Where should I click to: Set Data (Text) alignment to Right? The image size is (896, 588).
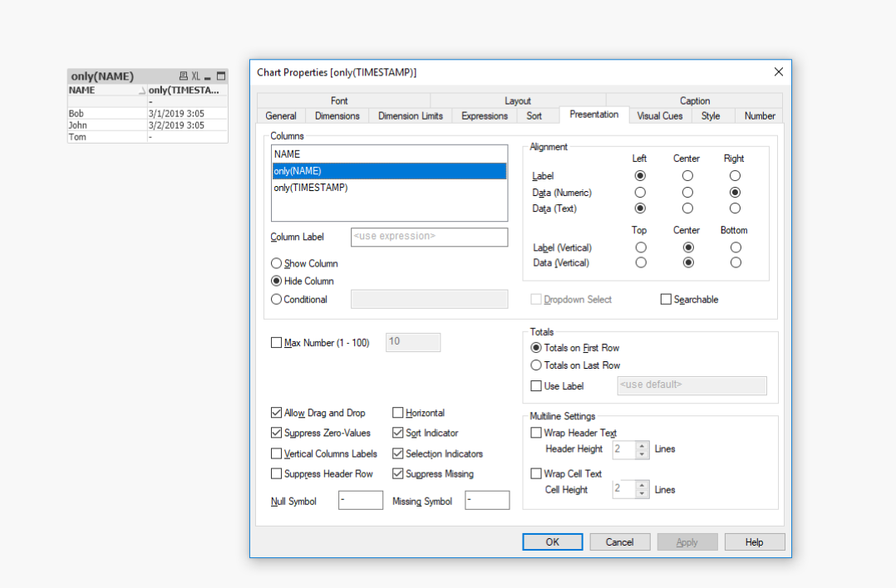735,208
